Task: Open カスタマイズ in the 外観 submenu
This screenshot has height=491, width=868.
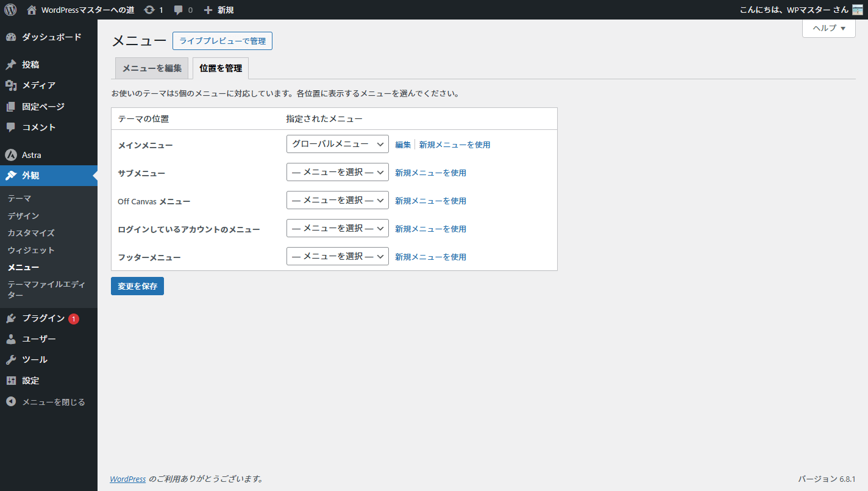Action: (31, 233)
